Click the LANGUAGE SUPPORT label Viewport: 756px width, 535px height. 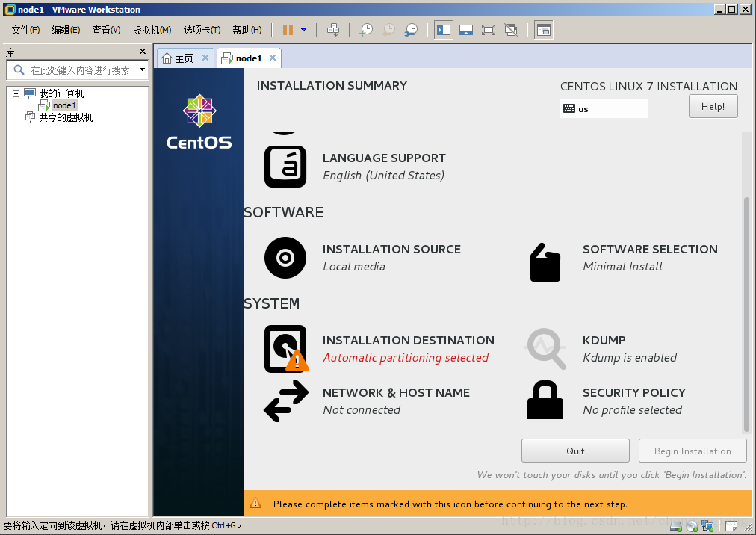pyautogui.click(x=384, y=158)
